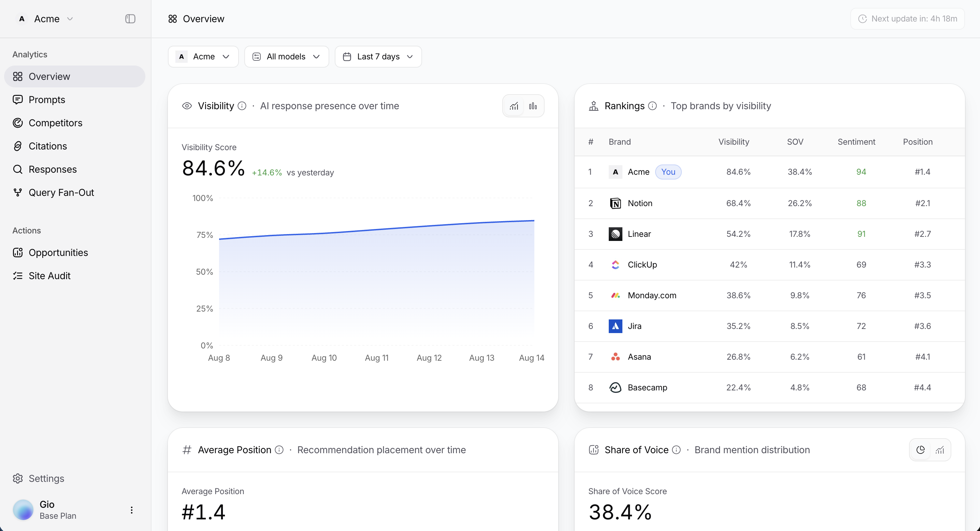Switch Share of Voice to line view
This screenshot has width=980, height=531.
(940, 450)
